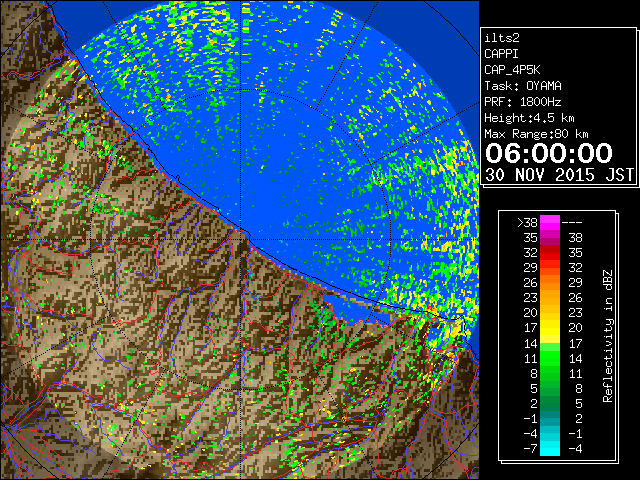Click the 06:00:00 timestamp

tap(549, 153)
